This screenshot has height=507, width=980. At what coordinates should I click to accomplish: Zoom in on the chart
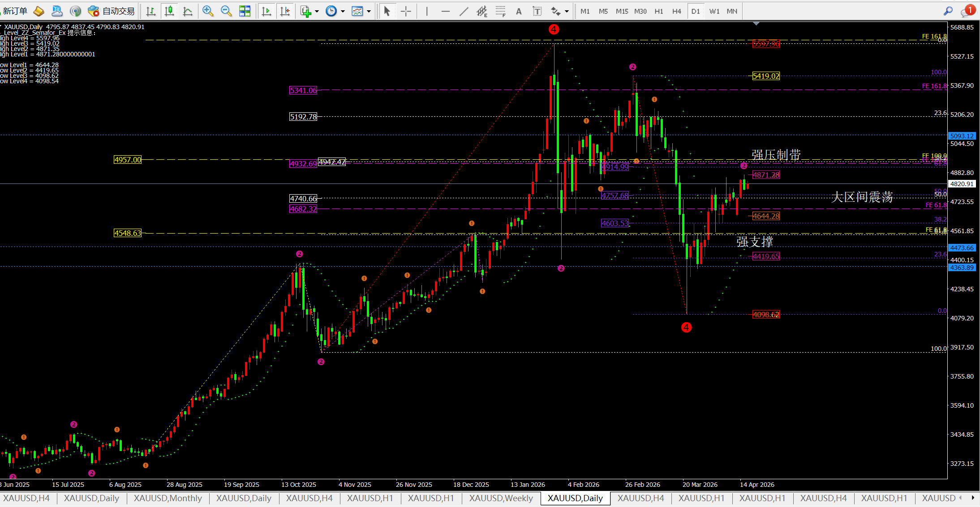(x=207, y=11)
